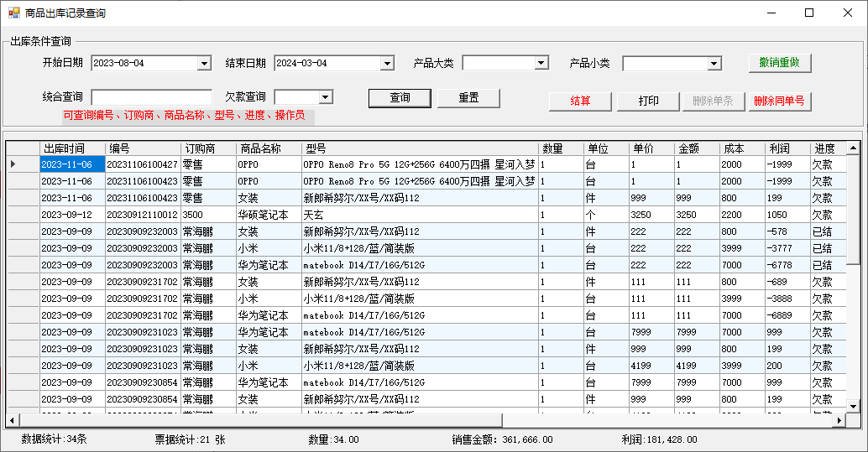Open the 欠款查询 debt filter dropdown
This screenshot has height=452, width=868.
tap(325, 97)
